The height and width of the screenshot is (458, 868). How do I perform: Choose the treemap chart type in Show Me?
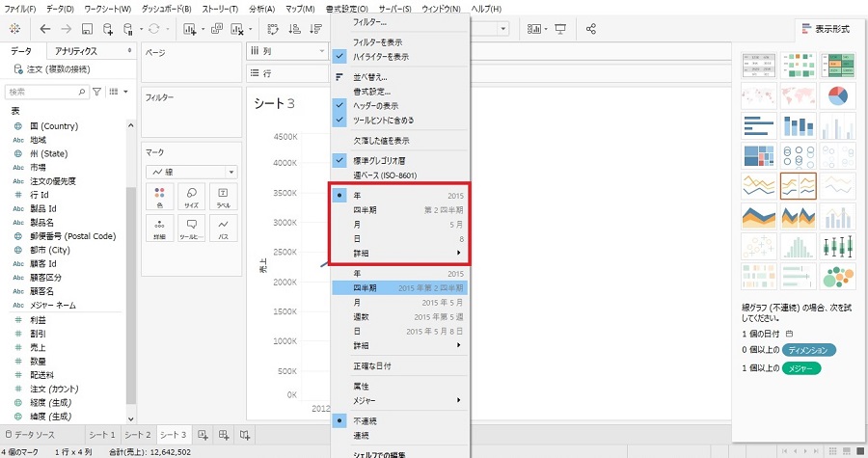(759, 155)
